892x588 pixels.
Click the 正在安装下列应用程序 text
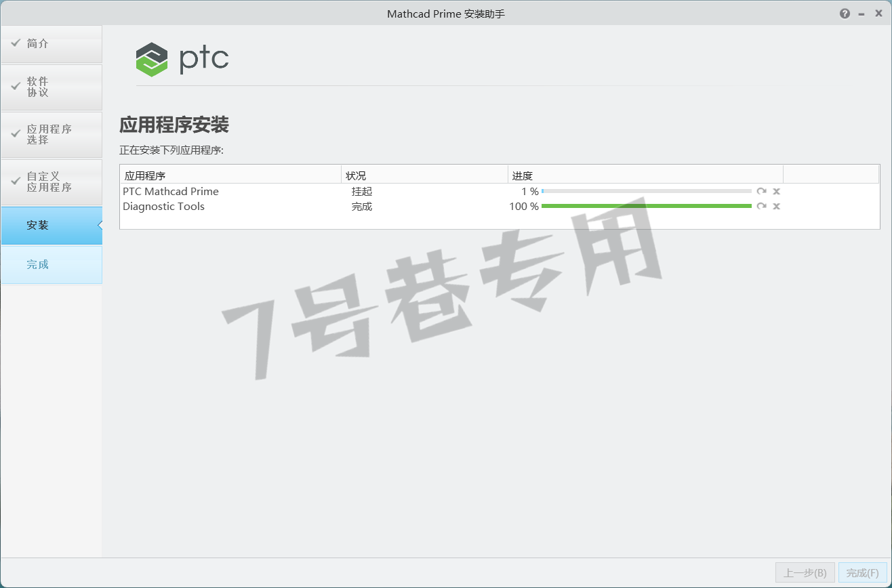pos(171,150)
